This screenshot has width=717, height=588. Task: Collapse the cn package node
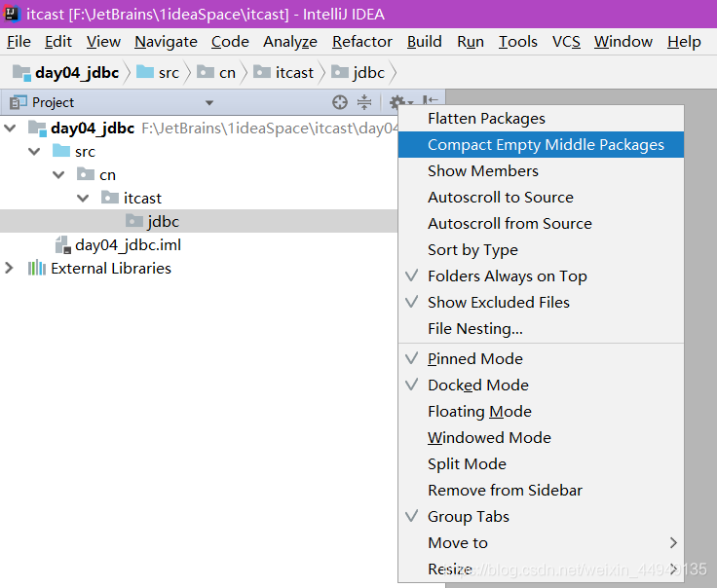pyautogui.click(x=58, y=174)
